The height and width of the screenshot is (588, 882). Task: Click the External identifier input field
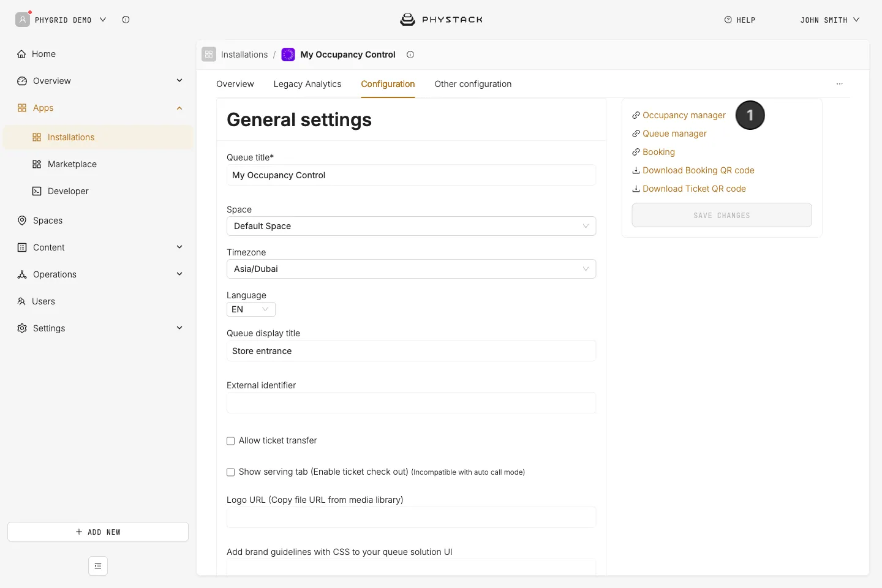point(411,403)
